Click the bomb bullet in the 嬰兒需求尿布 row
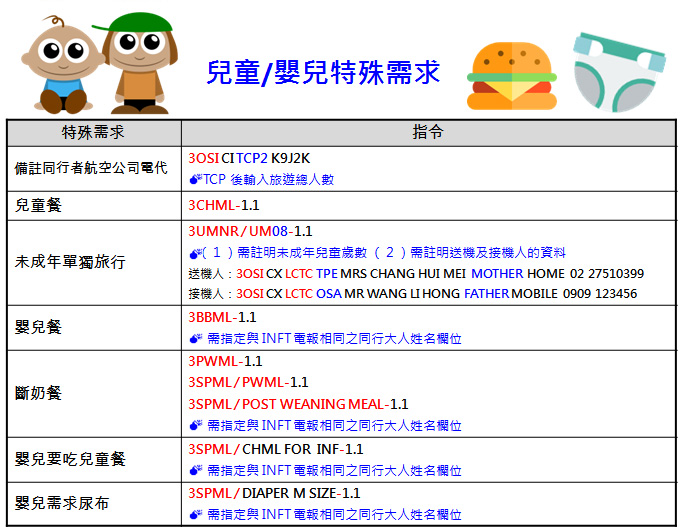Image resolution: width=682 pixels, height=527 pixels. (x=196, y=514)
